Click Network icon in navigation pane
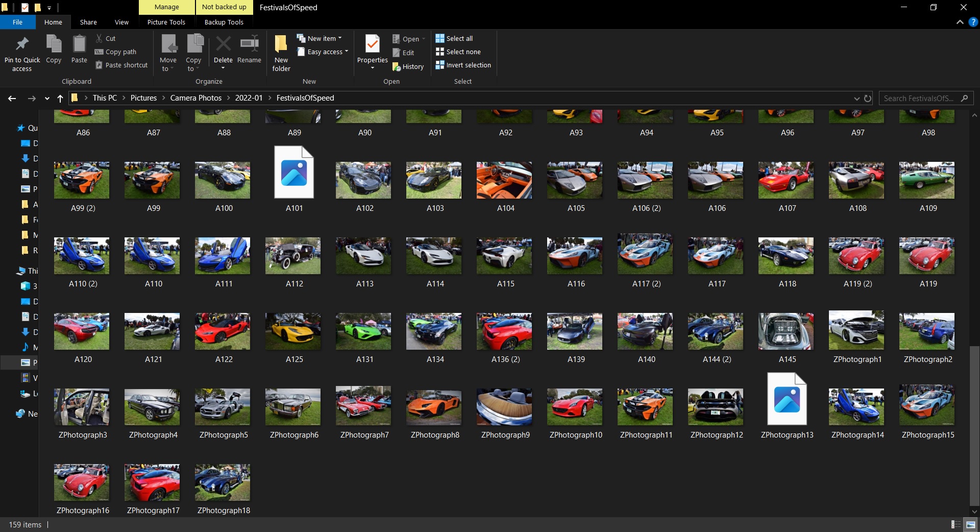Image resolution: width=980 pixels, height=532 pixels. tap(20, 414)
